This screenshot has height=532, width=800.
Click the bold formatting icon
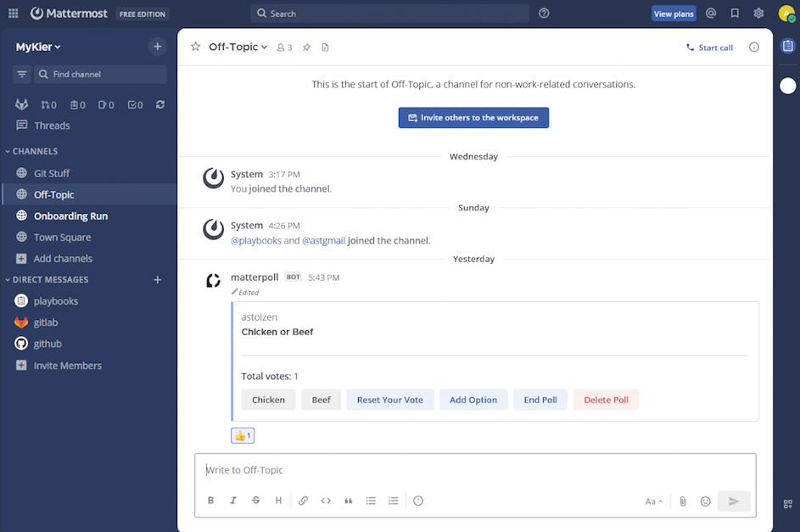[x=211, y=501]
